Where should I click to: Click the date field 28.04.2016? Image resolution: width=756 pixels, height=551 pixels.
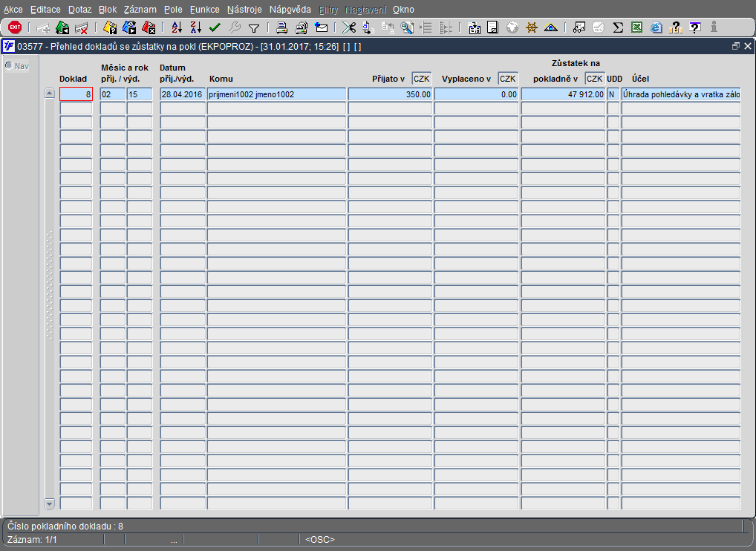click(x=183, y=94)
